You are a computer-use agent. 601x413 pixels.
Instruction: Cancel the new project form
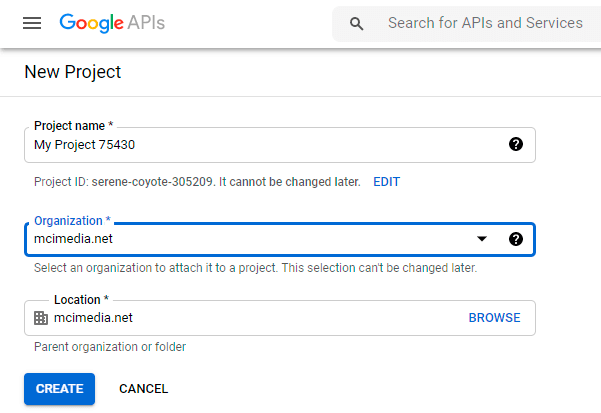tap(143, 389)
